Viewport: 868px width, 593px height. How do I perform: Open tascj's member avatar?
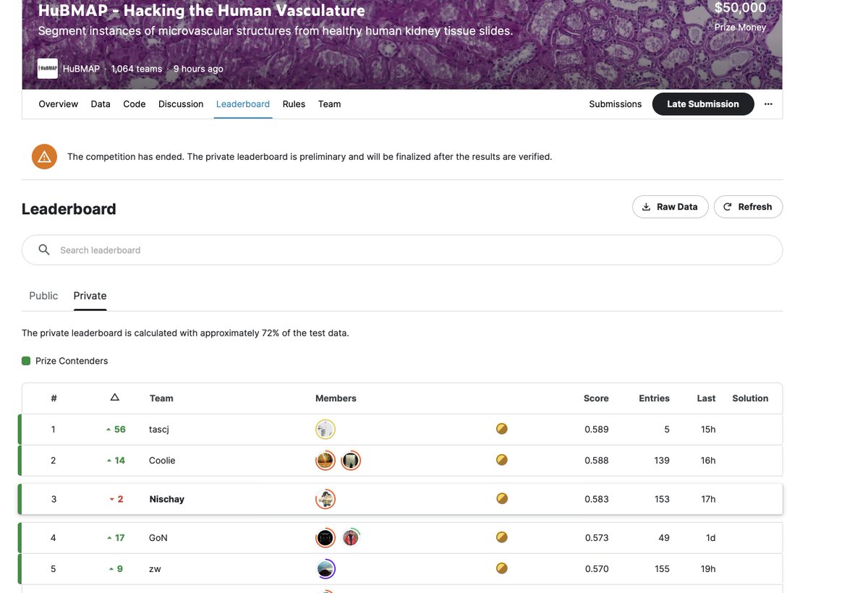pos(325,430)
